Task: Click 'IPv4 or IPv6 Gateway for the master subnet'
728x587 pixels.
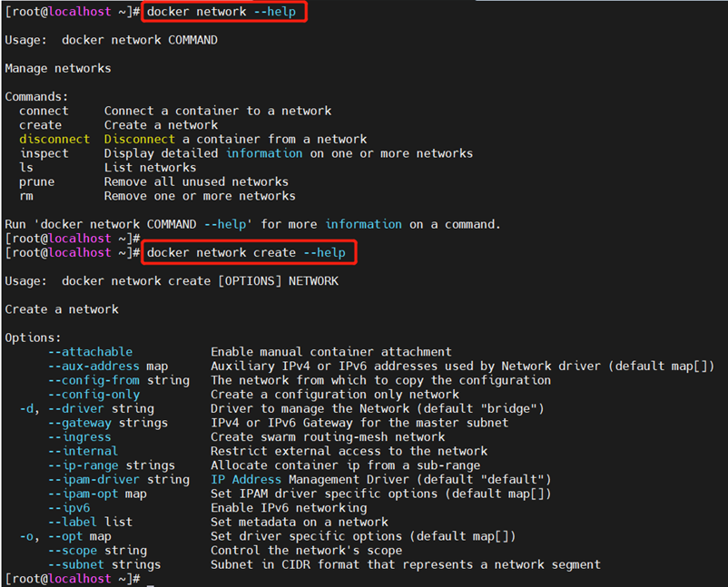Action: (x=359, y=423)
